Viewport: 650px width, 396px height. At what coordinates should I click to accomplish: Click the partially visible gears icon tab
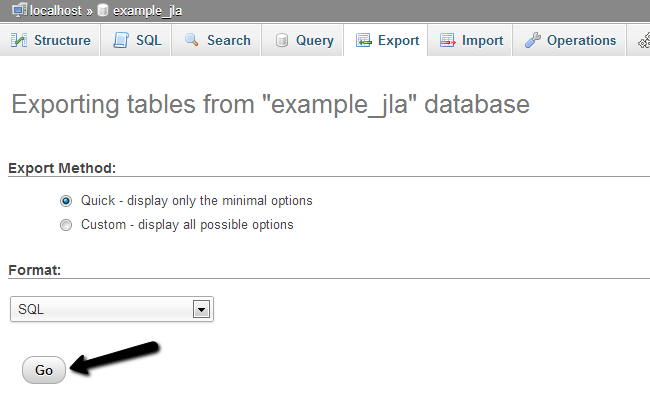644,40
